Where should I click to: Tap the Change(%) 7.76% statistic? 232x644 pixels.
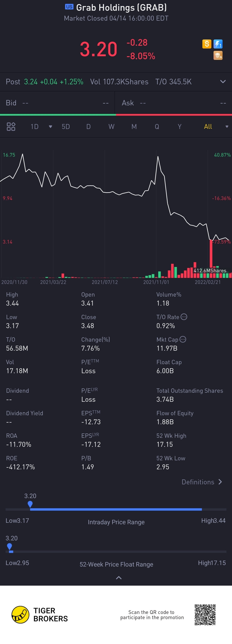tap(96, 344)
